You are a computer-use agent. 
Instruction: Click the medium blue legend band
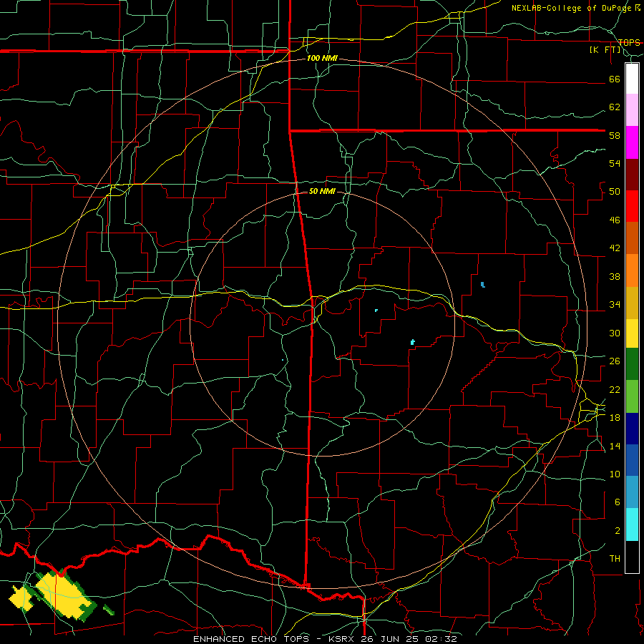coord(632,460)
